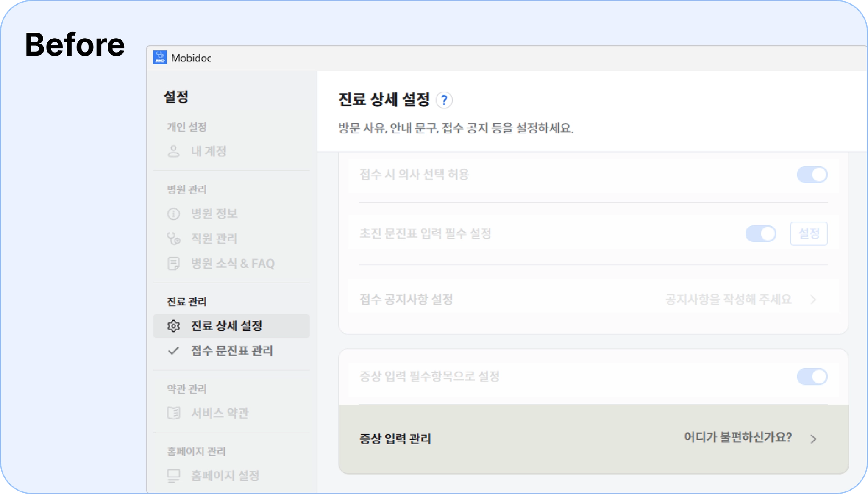Click the blue question mark help icon
868x494 pixels.
click(x=444, y=100)
